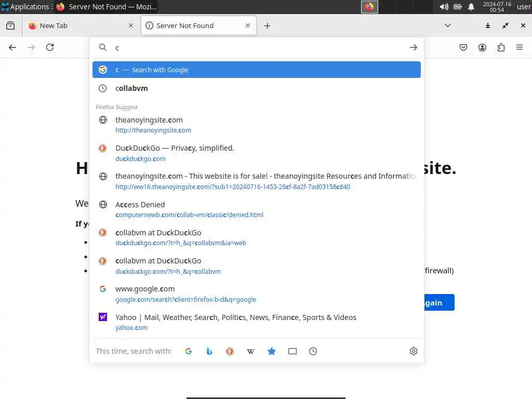Close the New Tab tab
This screenshot has height=399, width=532.
coord(131,25)
